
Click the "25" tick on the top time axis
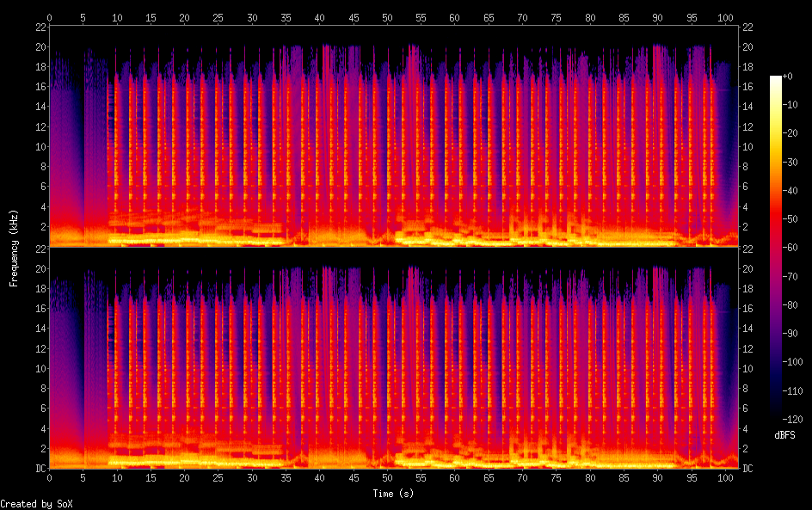click(x=218, y=17)
